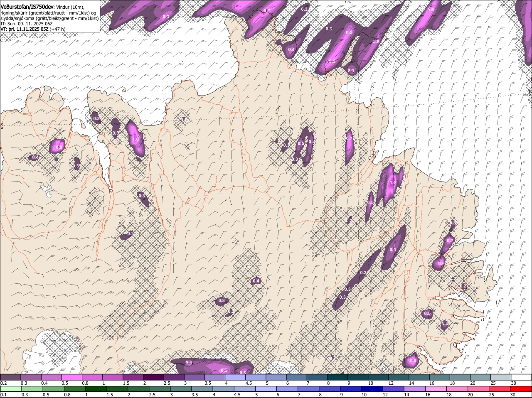Pick the dark purple snow swatch starting at 2
The image size is (532, 398).
pyautogui.click(x=153, y=377)
